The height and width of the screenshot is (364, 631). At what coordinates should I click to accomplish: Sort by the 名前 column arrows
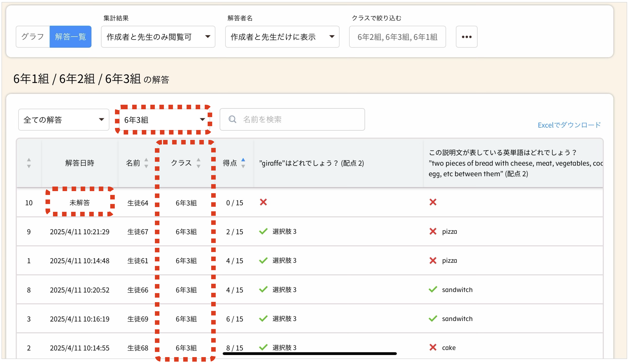(x=146, y=163)
